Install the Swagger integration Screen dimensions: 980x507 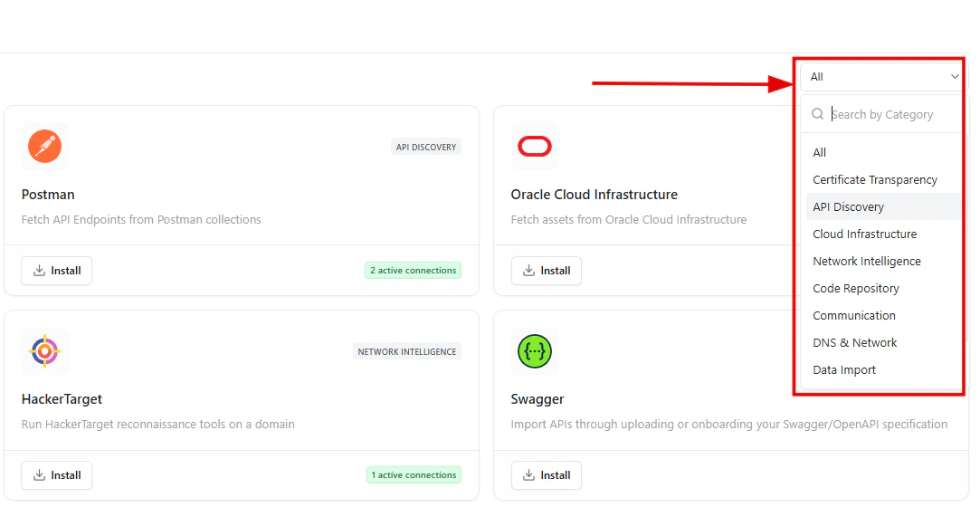(547, 475)
